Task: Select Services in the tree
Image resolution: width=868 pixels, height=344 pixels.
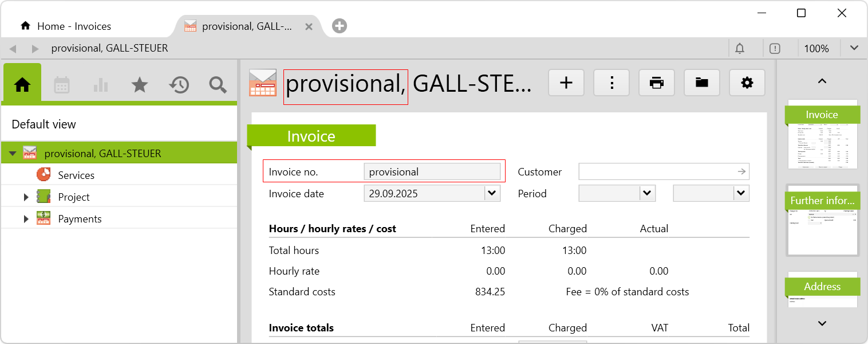Action: [76, 175]
